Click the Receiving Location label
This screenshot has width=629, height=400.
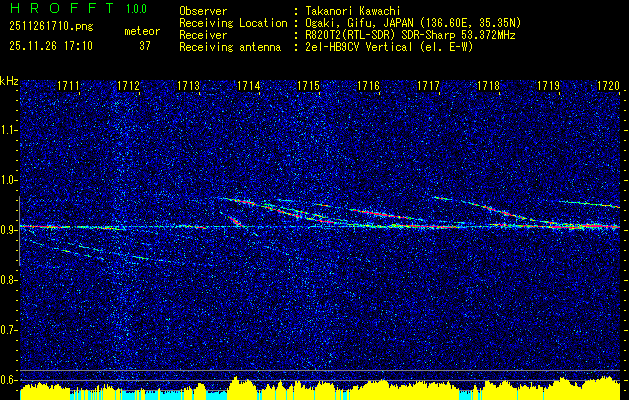click(x=233, y=23)
